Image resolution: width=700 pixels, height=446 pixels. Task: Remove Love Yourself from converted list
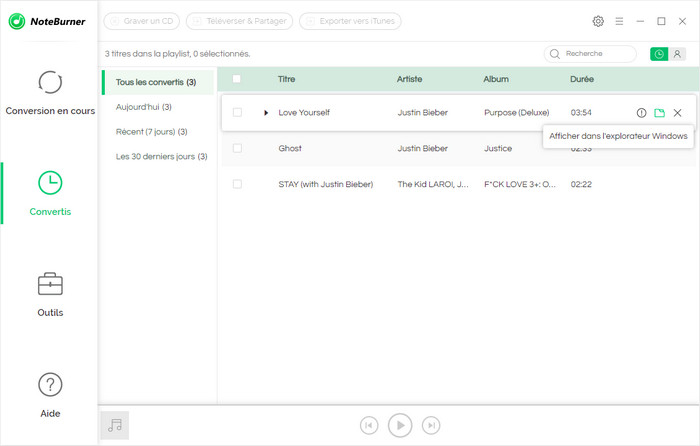click(677, 113)
